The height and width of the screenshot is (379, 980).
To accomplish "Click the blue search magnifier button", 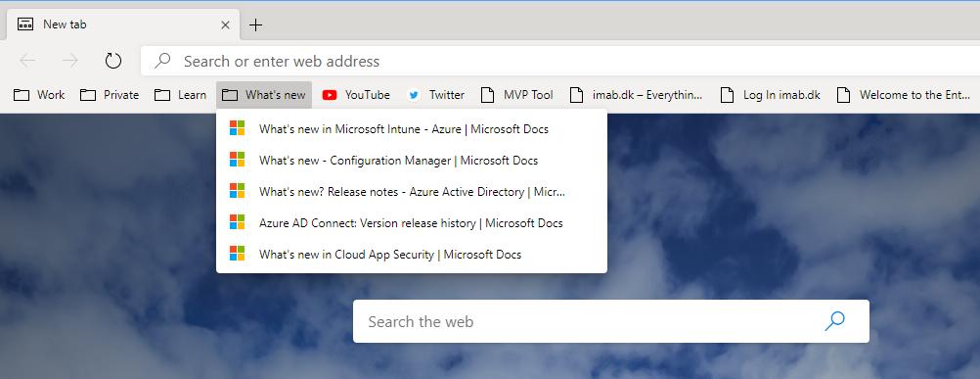I will click(x=834, y=321).
